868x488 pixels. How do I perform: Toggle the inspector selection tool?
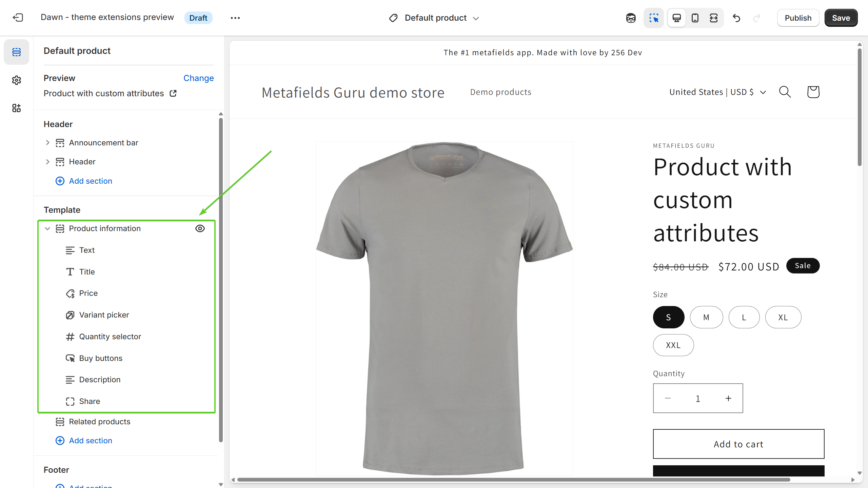[653, 18]
